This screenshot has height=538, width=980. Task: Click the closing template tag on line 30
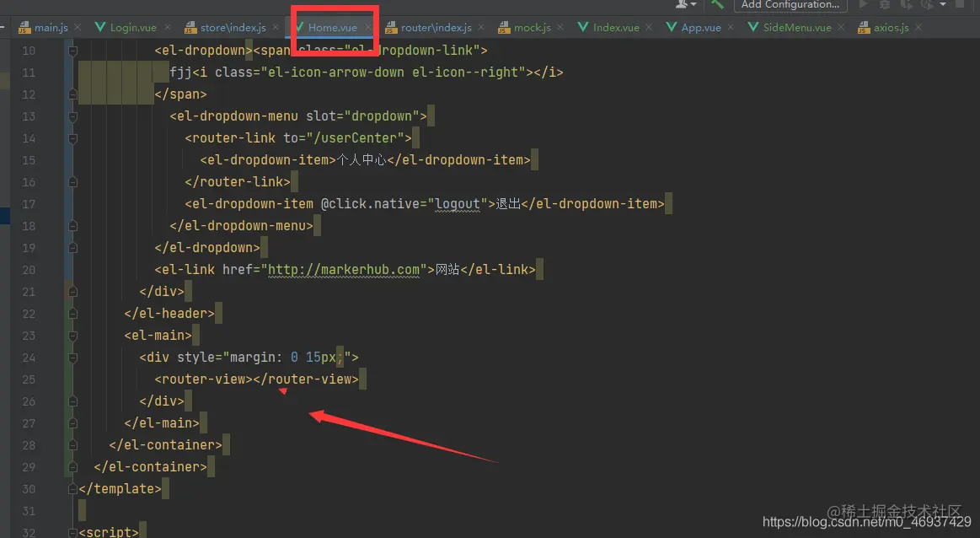[x=120, y=488]
